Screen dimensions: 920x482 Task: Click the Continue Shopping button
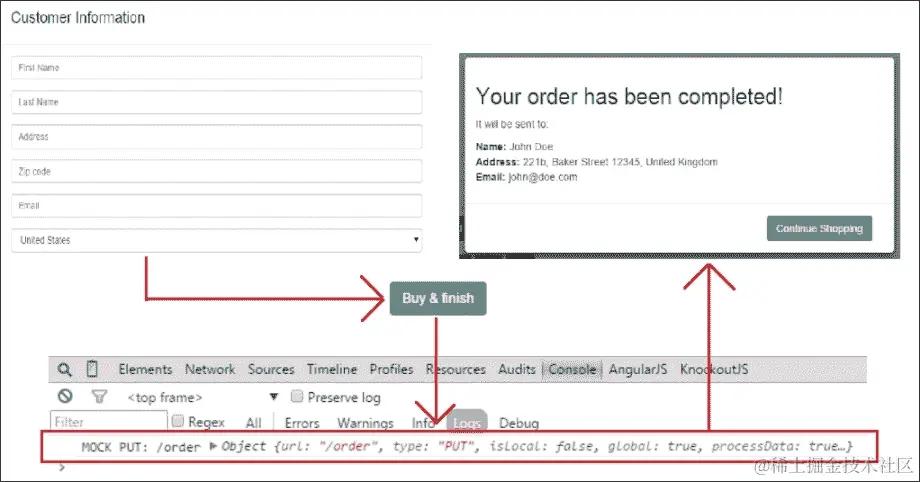[x=819, y=228]
